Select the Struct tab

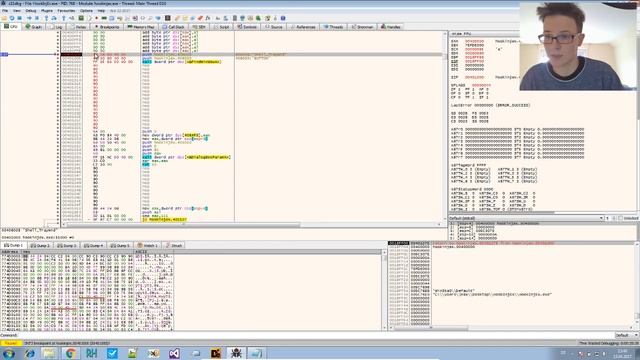pos(174,245)
